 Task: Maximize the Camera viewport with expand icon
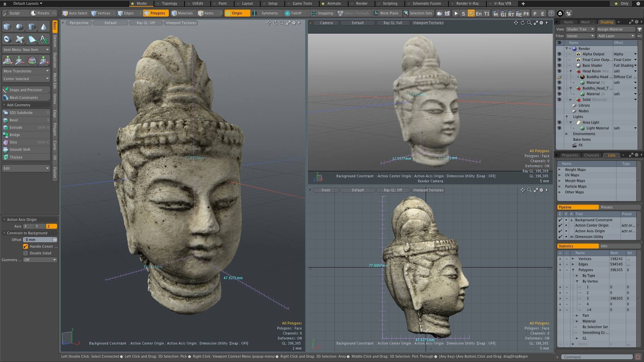536,23
